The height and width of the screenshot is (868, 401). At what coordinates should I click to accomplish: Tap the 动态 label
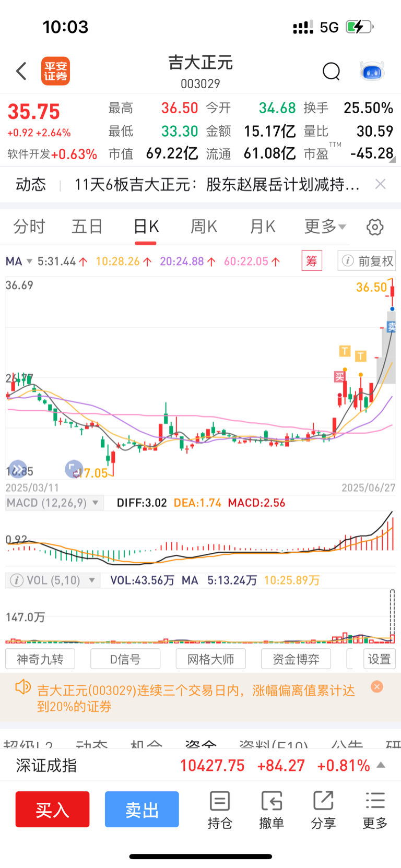[x=31, y=184]
